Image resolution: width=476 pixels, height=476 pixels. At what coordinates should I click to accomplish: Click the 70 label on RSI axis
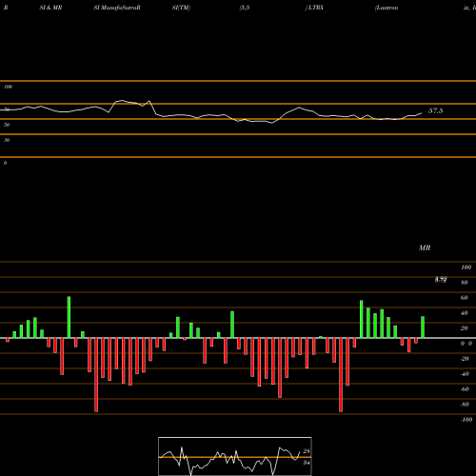tap(7, 109)
